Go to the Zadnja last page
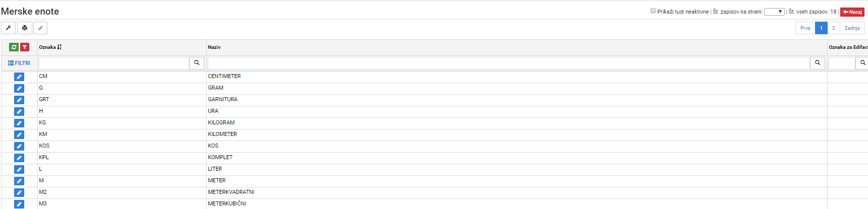868x209 pixels. tap(852, 28)
